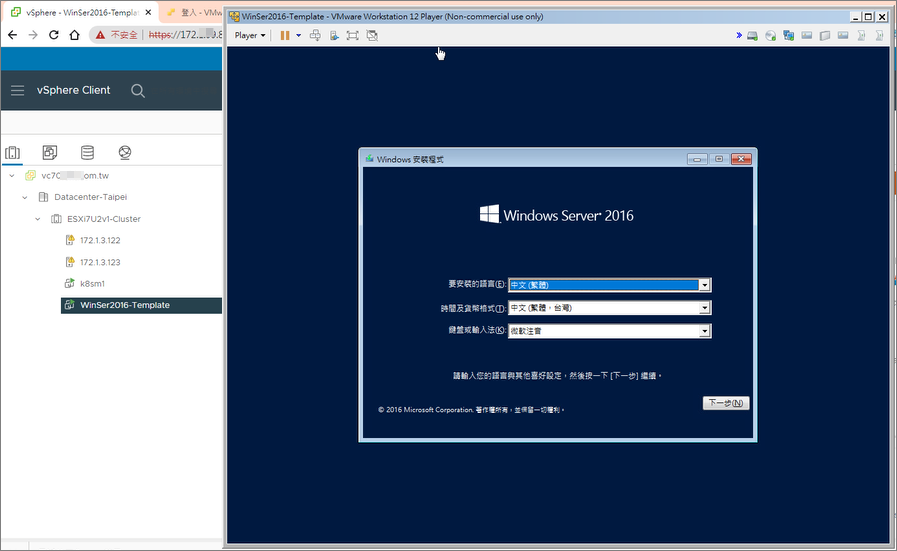Select host 172.1.3.123
Viewport: 897px width, 551px height.
pyautogui.click(x=100, y=262)
